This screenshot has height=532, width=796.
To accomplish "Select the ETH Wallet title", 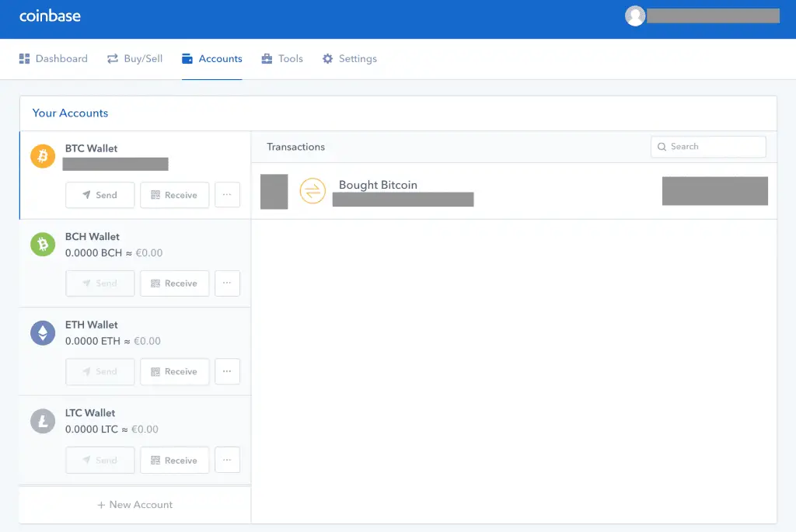I will click(92, 325).
